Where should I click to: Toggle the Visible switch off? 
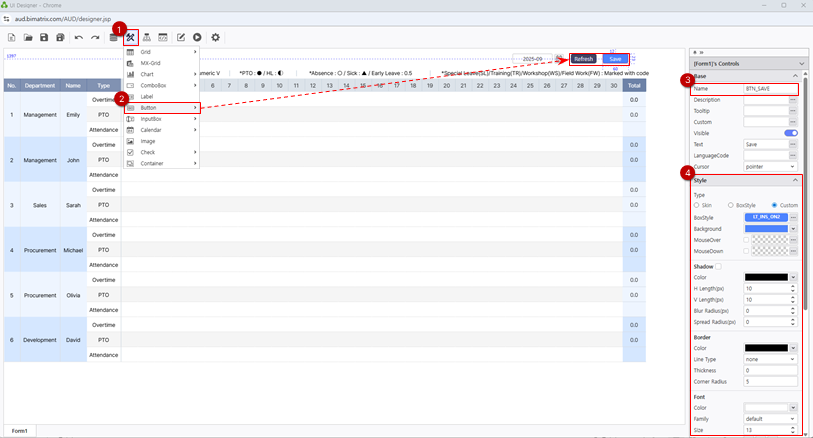[x=790, y=133]
